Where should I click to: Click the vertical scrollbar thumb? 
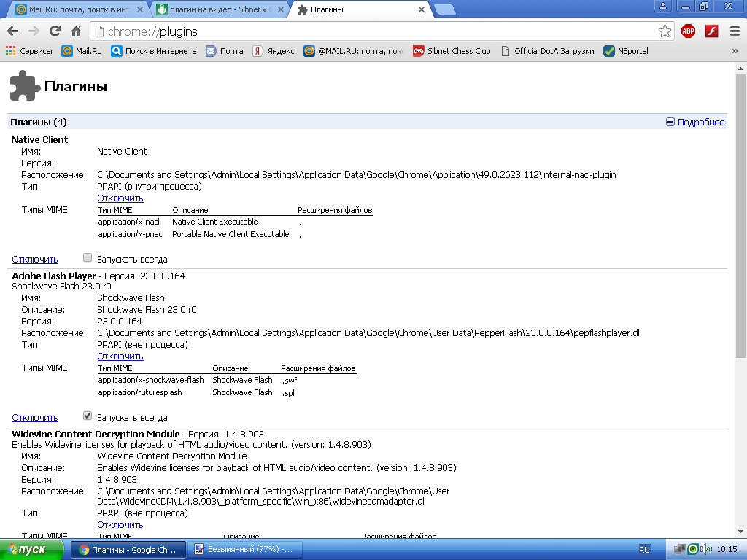pyautogui.click(x=740, y=216)
